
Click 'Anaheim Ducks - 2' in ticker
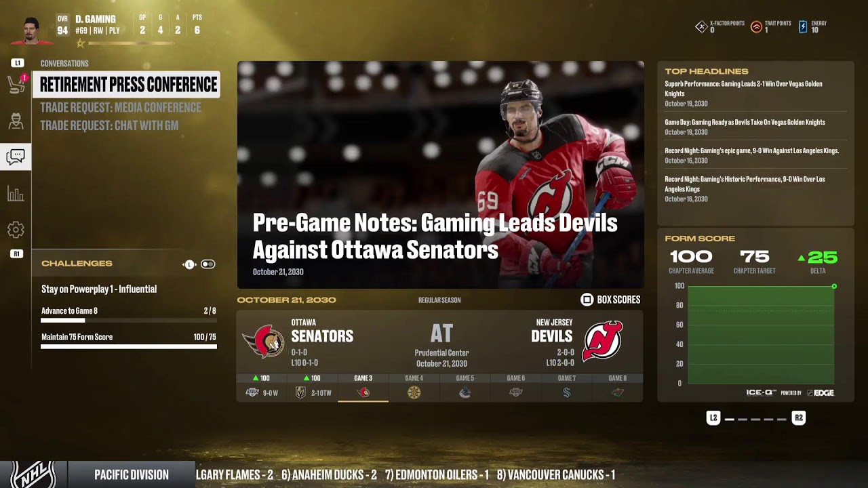click(x=329, y=475)
